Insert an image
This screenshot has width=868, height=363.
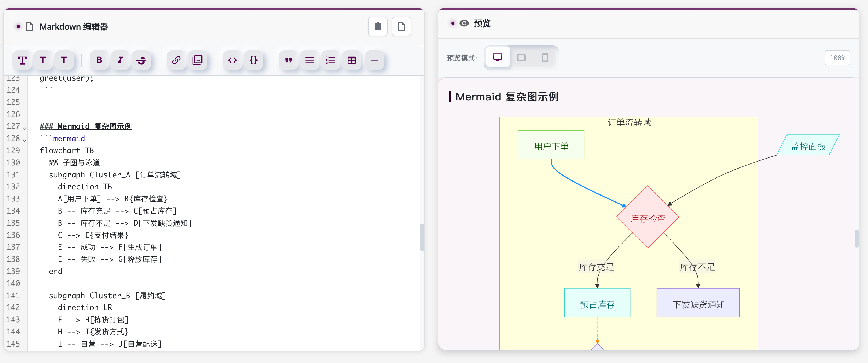197,60
